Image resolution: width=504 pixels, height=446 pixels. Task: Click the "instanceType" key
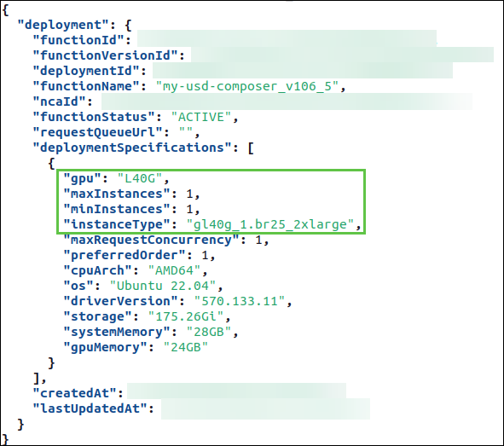coord(117,224)
